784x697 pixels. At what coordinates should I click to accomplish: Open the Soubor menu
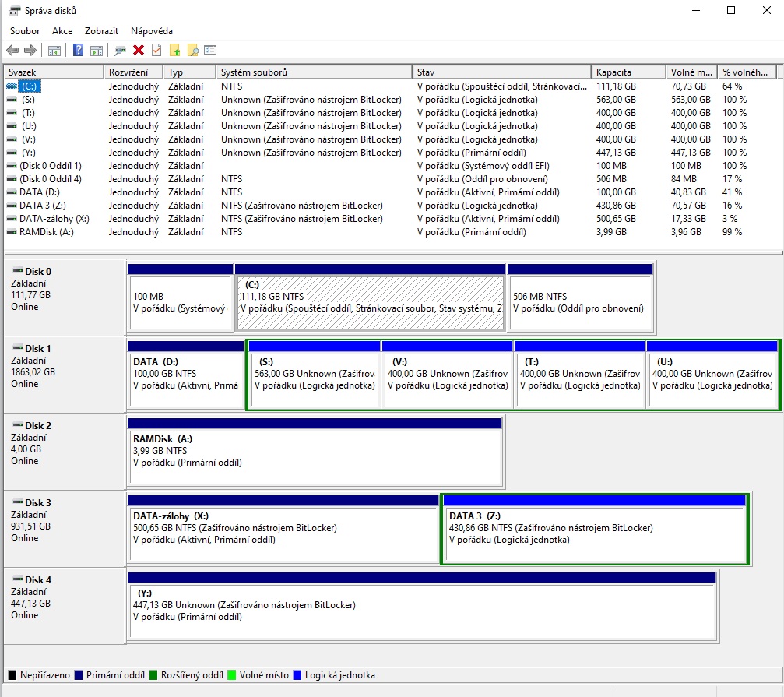pyautogui.click(x=25, y=31)
